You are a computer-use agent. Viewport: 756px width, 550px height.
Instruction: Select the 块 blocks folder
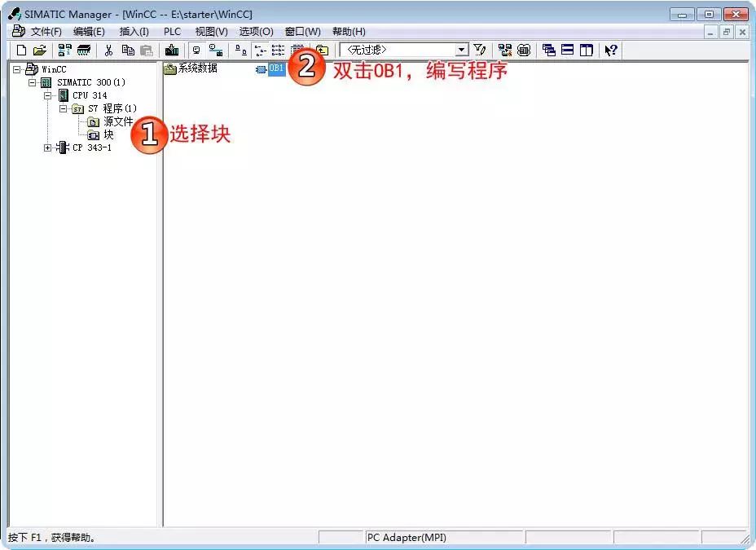coord(108,134)
